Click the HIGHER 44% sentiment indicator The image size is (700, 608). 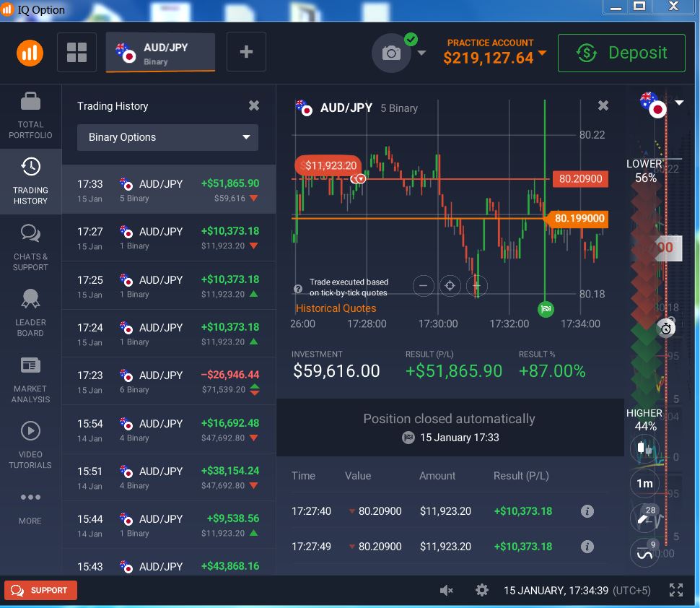tap(644, 420)
